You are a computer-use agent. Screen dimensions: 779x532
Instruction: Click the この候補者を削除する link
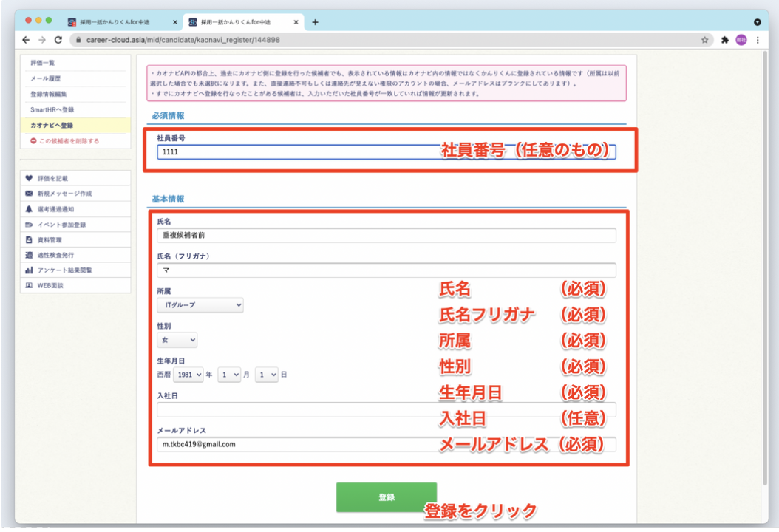pyautogui.click(x=68, y=141)
